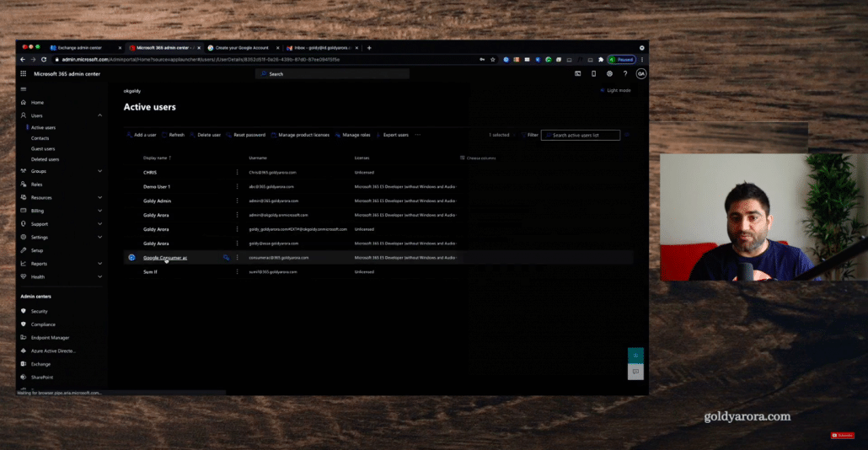
Task: Click the Home icon in sidebar
Action: pos(24,103)
